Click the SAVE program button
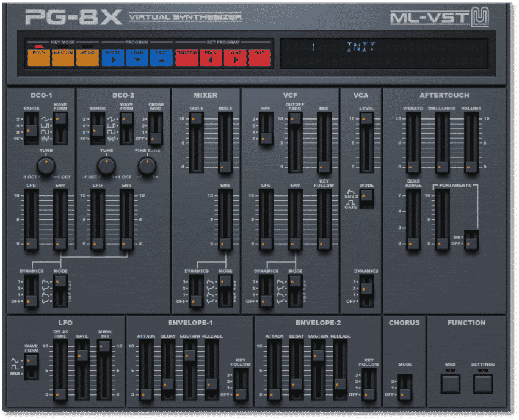 (162, 57)
